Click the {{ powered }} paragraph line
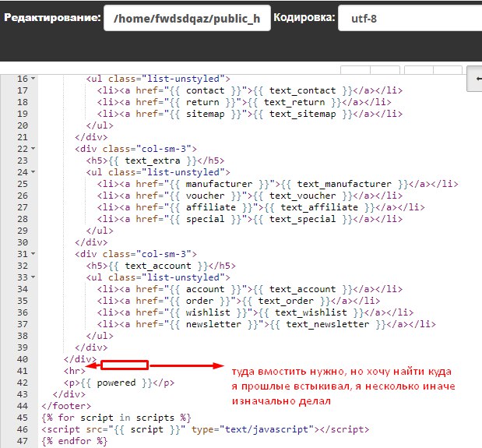Screen dimensions: 482x448 [x=119, y=383]
